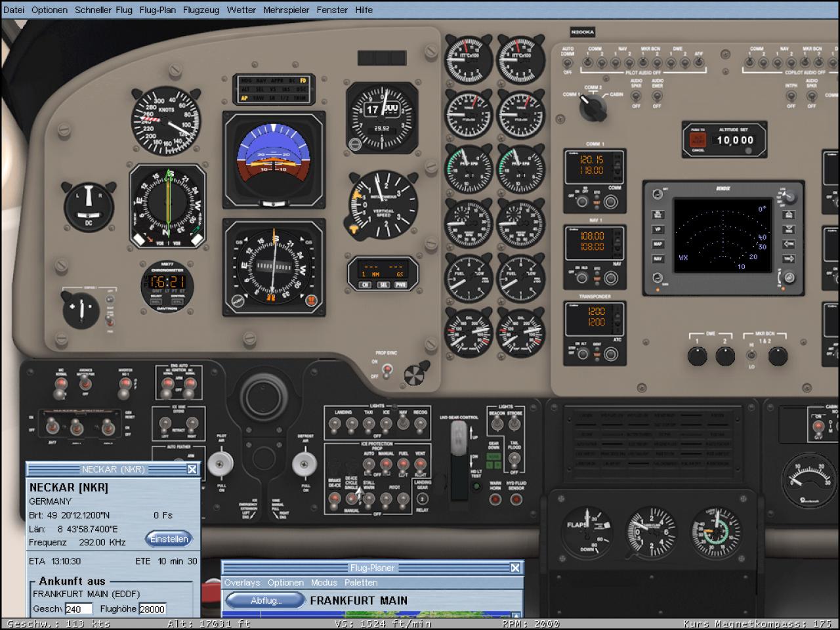Screen dimensions: 840x630
Task: Click the Einstellen frequency button
Action: tap(169, 539)
